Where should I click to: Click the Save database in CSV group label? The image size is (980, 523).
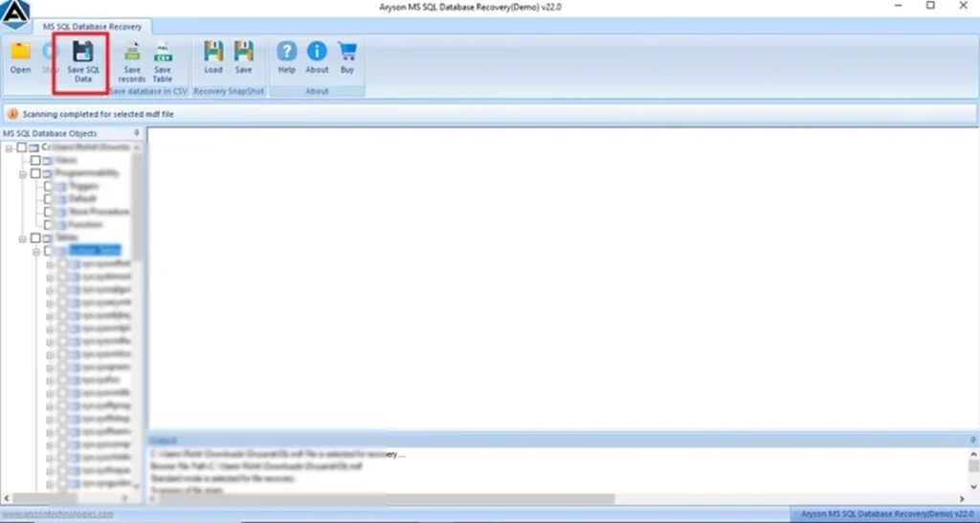148,91
